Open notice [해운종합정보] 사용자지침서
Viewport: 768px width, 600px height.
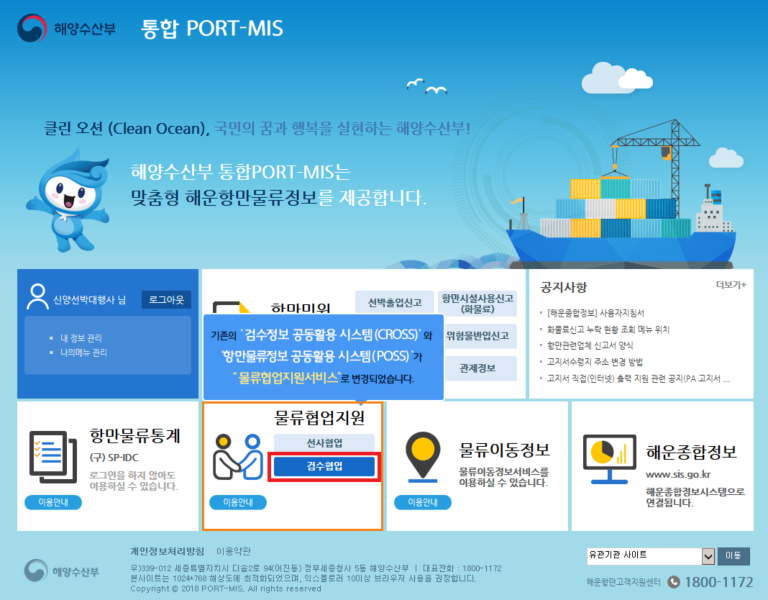pos(596,313)
